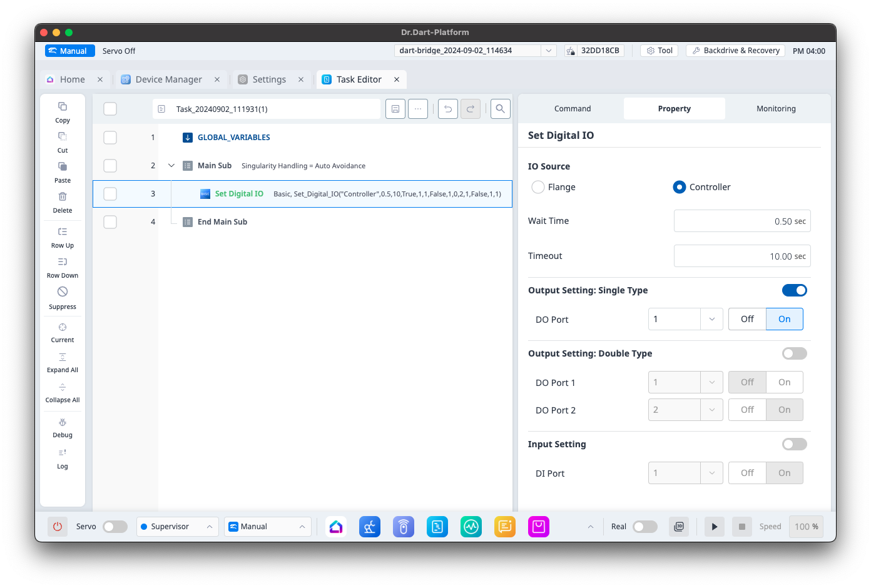Click the Delete trash icon

click(x=63, y=197)
